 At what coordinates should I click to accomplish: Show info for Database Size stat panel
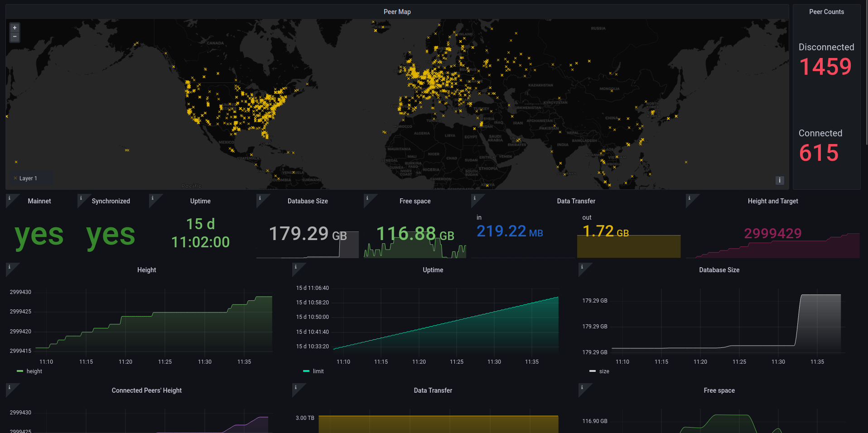click(x=260, y=198)
